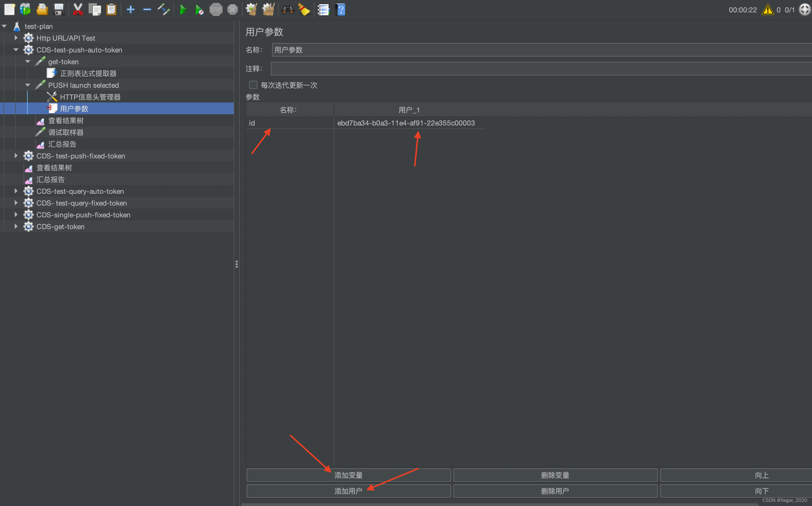Expand CDS- test-push-fixed-token thread group
The image size is (812, 506).
point(16,156)
